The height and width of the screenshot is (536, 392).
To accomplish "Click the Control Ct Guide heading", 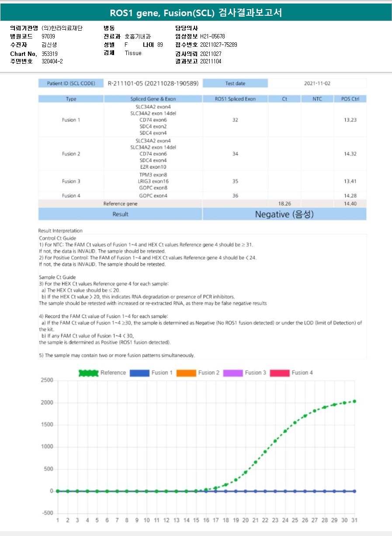I will click(58, 238).
